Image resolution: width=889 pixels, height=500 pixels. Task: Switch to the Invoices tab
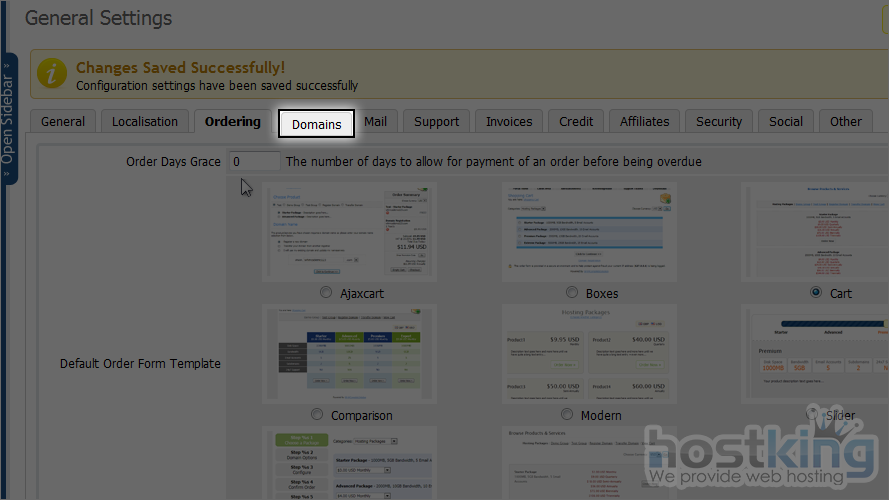(509, 122)
